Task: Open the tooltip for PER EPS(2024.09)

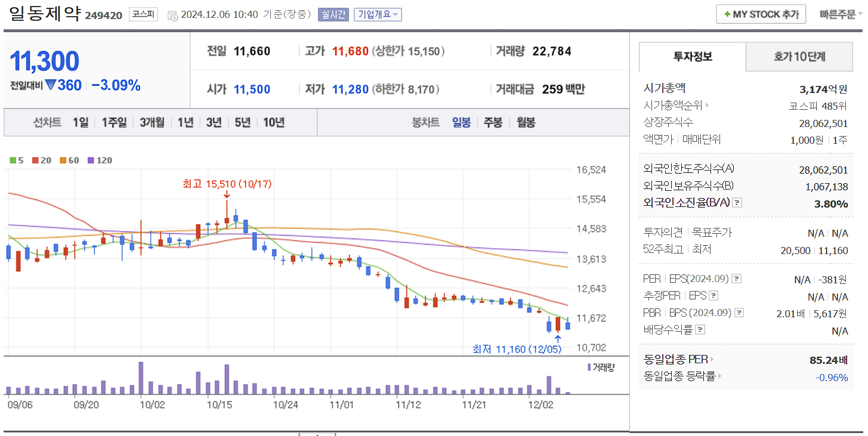Action: point(737,279)
